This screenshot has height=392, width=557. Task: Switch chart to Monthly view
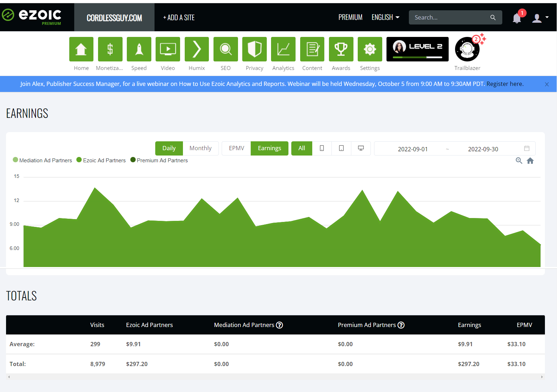(200, 148)
